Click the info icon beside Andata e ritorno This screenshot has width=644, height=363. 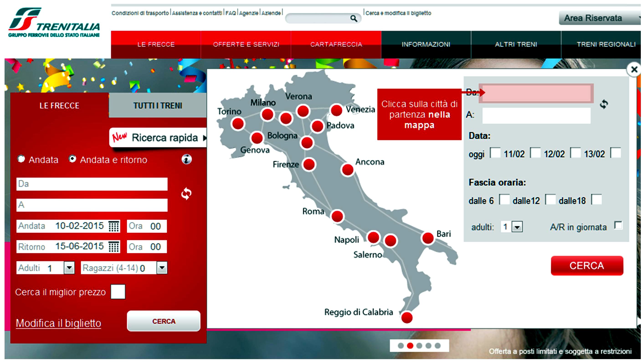[x=187, y=159]
